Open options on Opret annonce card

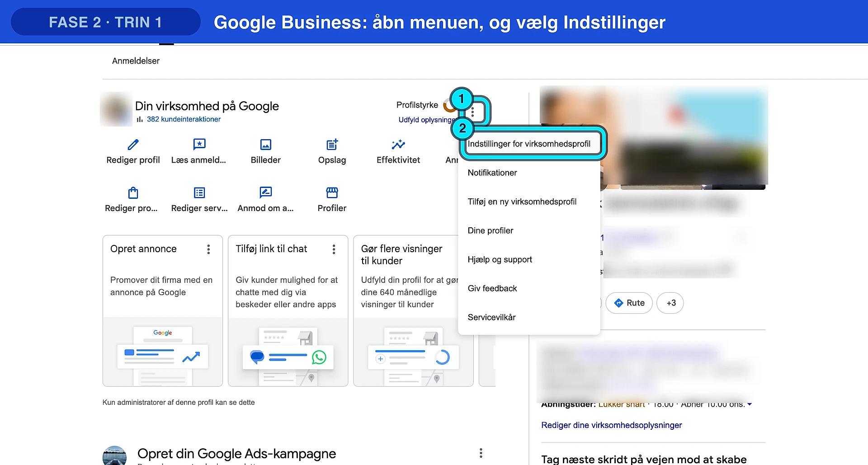point(208,249)
